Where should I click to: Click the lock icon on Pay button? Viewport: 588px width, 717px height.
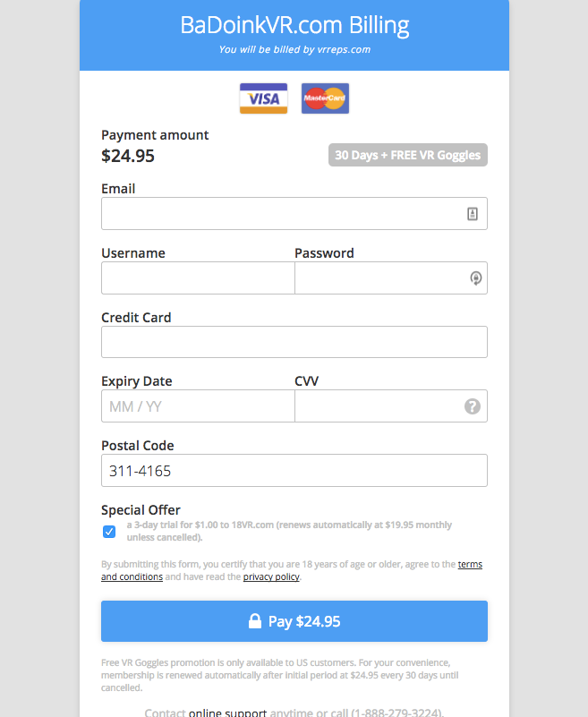click(255, 620)
